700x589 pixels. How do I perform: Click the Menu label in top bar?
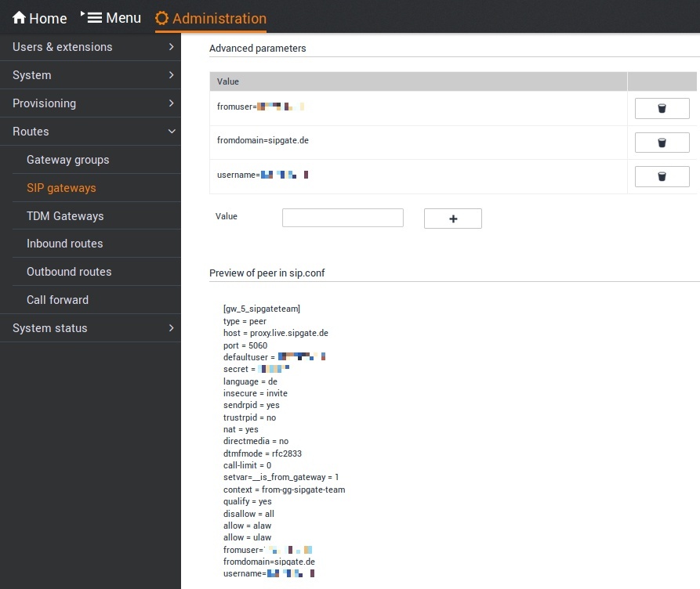(x=123, y=18)
